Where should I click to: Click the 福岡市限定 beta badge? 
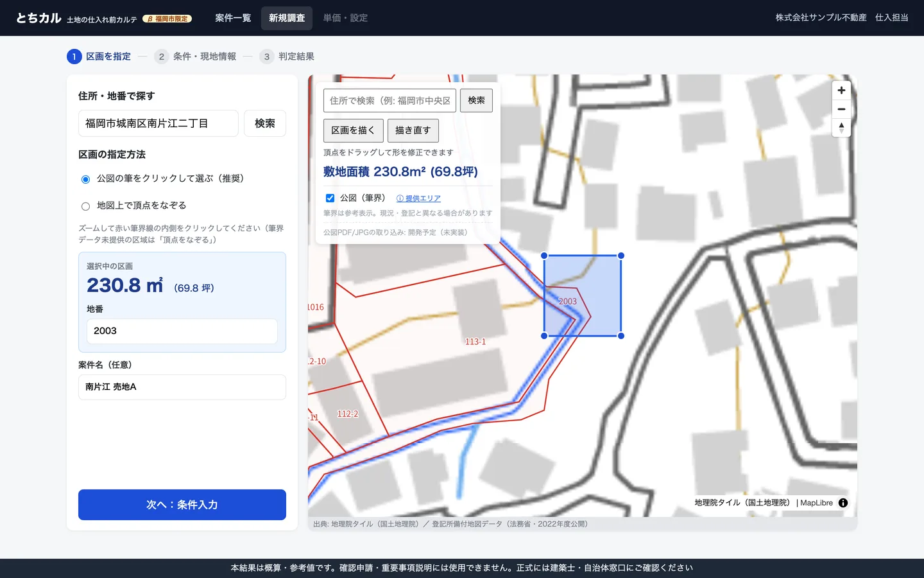tap(167, 19)
